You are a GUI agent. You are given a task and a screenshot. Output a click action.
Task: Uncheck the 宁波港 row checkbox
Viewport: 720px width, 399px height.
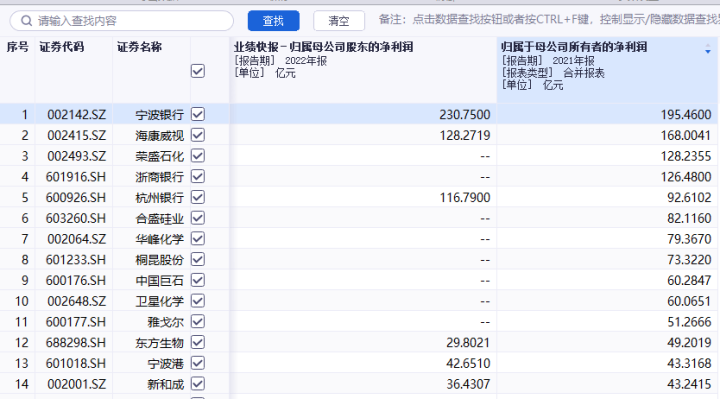198,363
